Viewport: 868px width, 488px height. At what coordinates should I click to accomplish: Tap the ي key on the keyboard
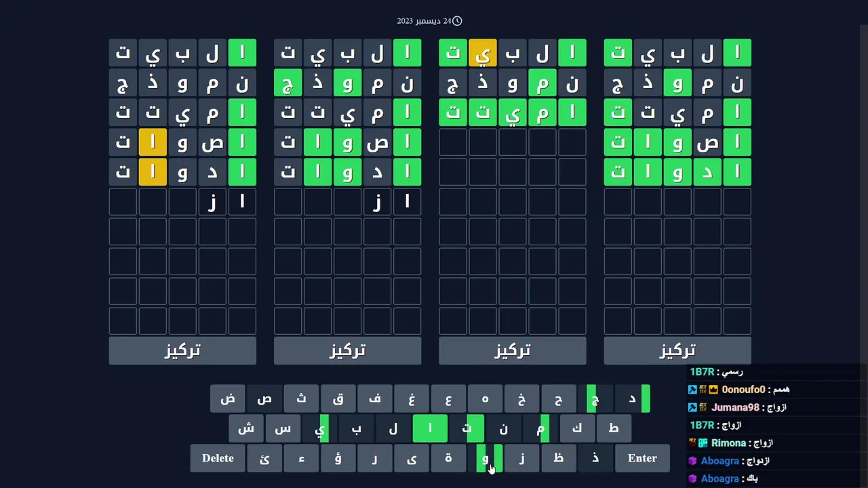click(x=319, y=428)
